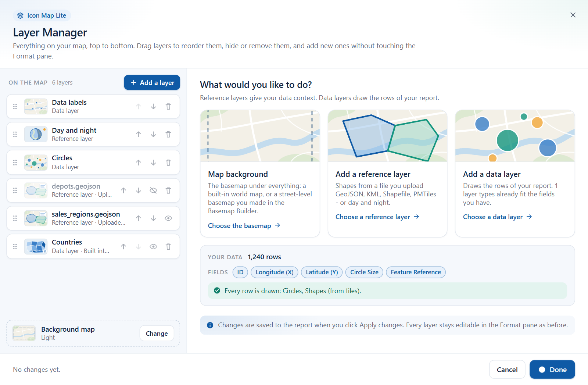Image resolution: width=588 pixels, height=385 pixels.
Task: Remove the Circles layer with trash icon
Action: (x=168, y=163)
